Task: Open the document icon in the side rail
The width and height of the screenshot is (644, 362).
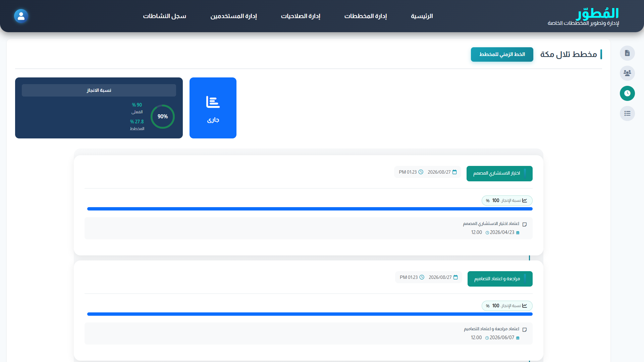Action: [x=627, y=53]
